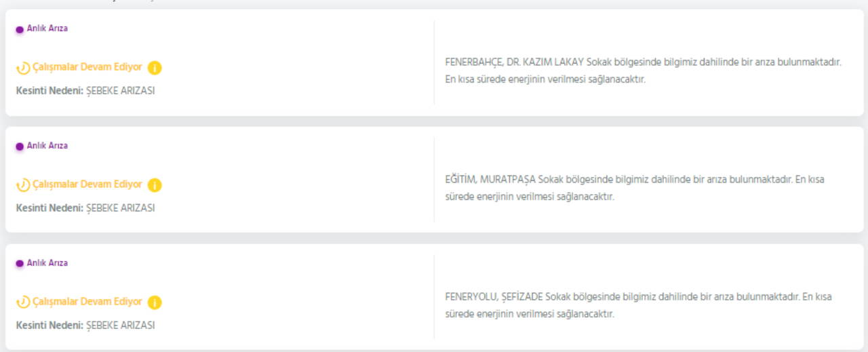Select the Anlık Arıza label in the Feneryolu card
The height and width of the screenshot is (352, 868).
[47, 263]
